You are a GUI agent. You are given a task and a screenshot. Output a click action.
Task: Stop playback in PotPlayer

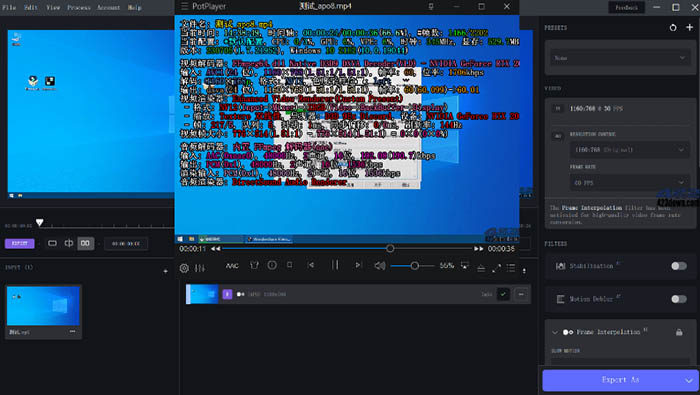tap(290, 265)
